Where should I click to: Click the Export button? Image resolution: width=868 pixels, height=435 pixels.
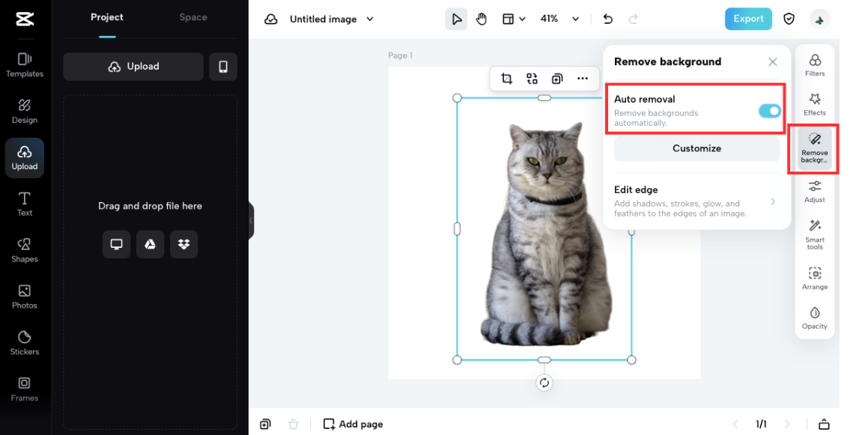point(748,19)
